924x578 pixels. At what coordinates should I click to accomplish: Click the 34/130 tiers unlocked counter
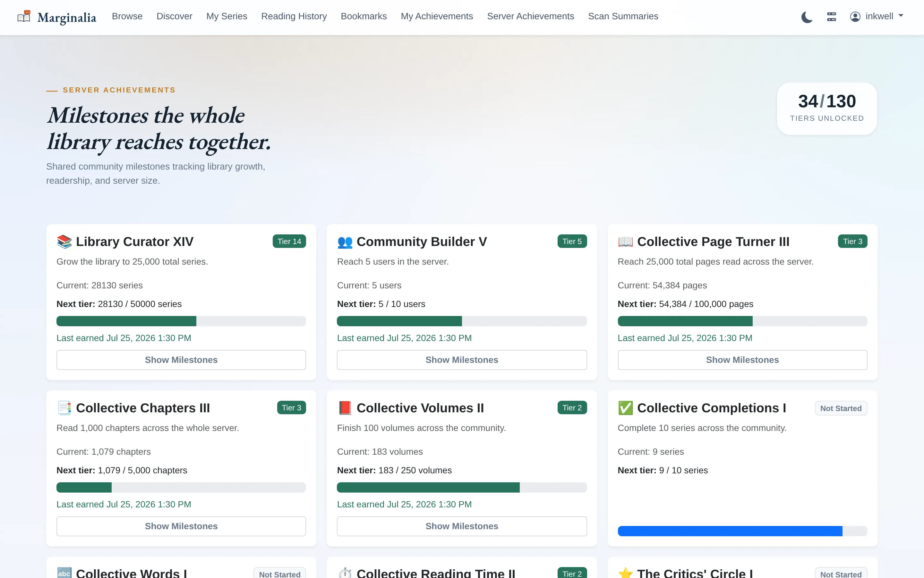tap(827, 108)
